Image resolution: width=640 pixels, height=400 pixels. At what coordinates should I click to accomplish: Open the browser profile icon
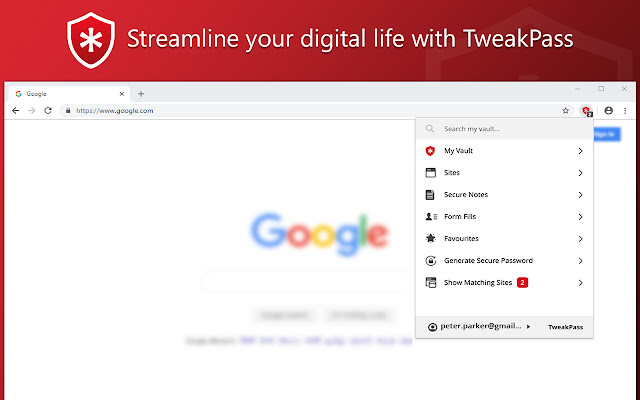609,111
